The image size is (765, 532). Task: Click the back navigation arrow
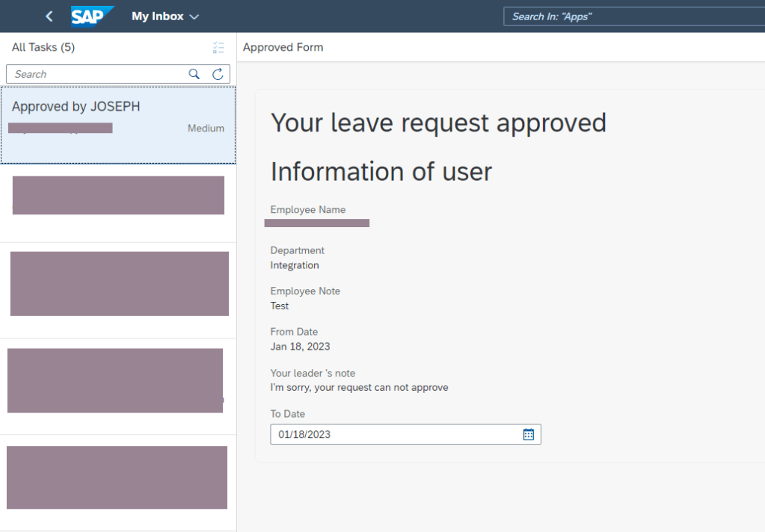tap(49, 16)
